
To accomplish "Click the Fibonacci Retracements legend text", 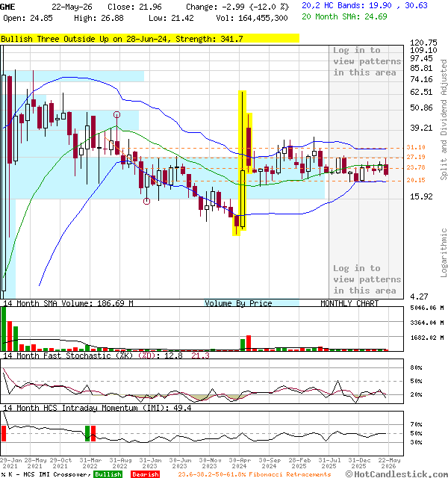I will 255,474.
